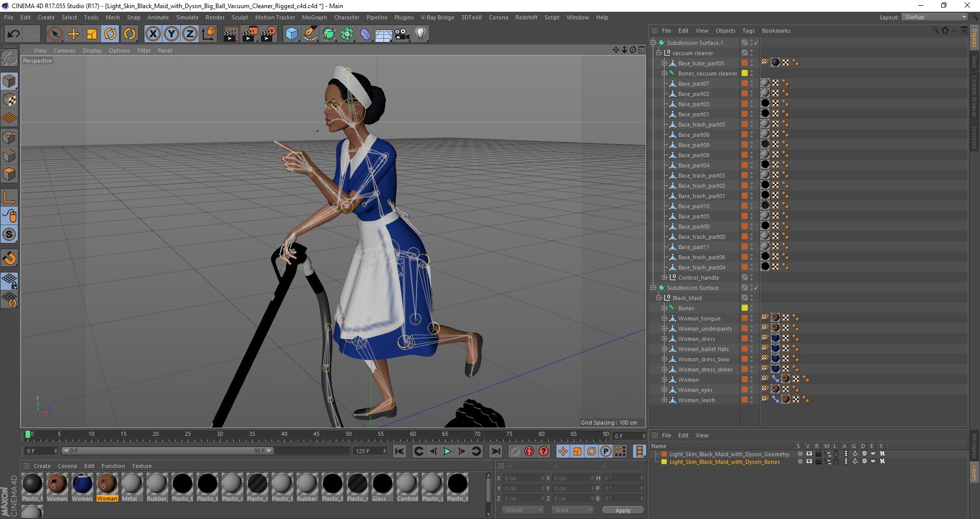Open material manager Texture menu

141,466
